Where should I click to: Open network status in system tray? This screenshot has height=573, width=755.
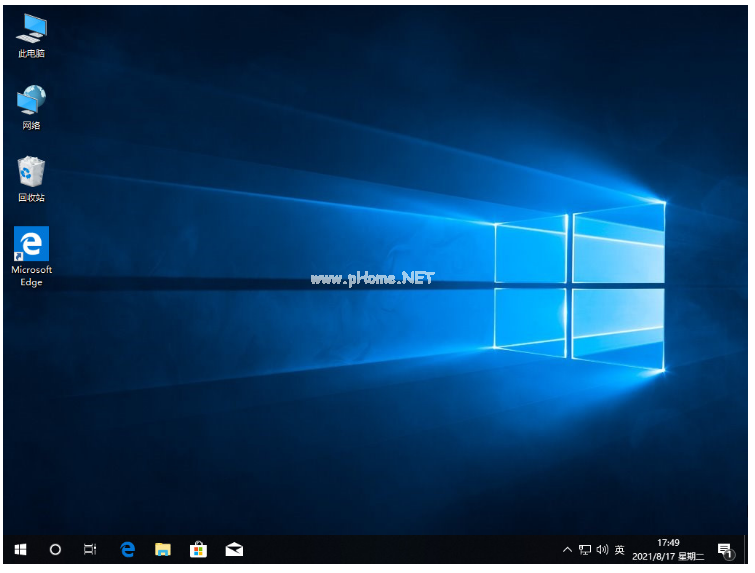(585, 549)
